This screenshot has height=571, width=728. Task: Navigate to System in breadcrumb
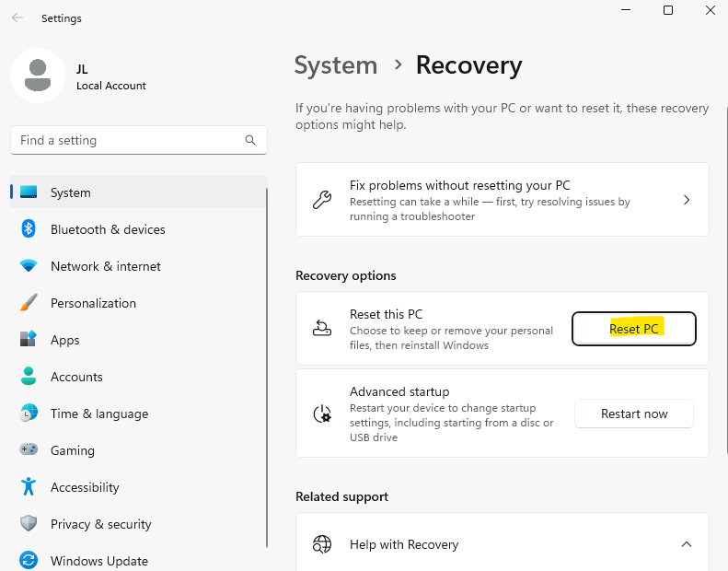pyautogui.click(x=336, y=65)
